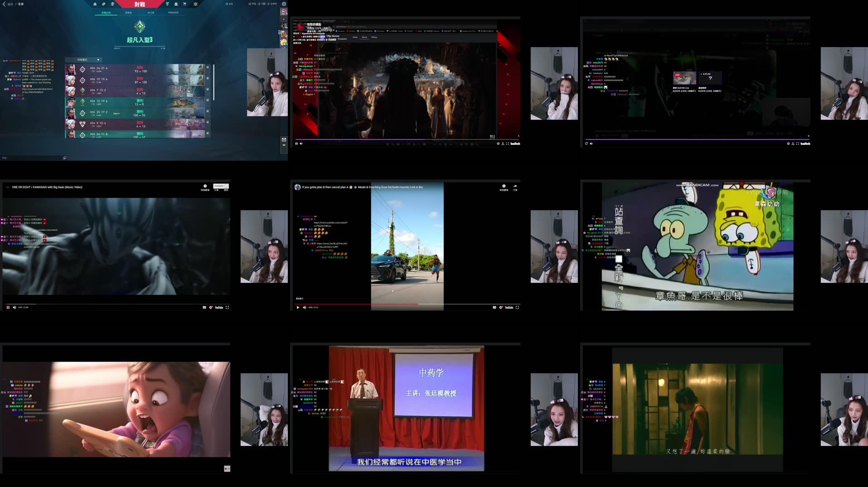The width and height of the screenshot is (868, 487).
Task: Click Subscribe on ONE OR EIGHT video
Action: tap(221, 186)
